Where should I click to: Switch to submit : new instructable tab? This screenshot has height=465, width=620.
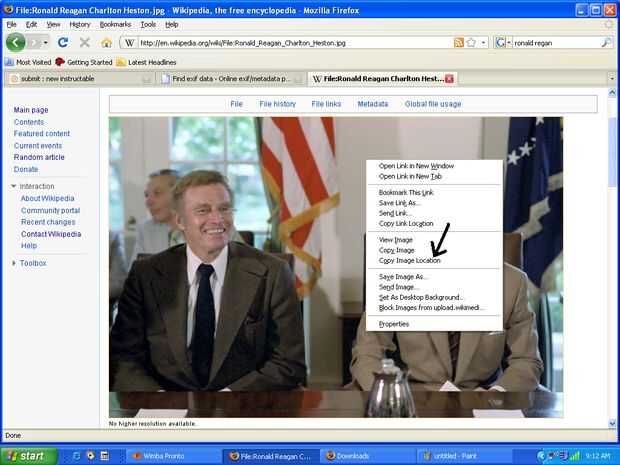[78, 79]
